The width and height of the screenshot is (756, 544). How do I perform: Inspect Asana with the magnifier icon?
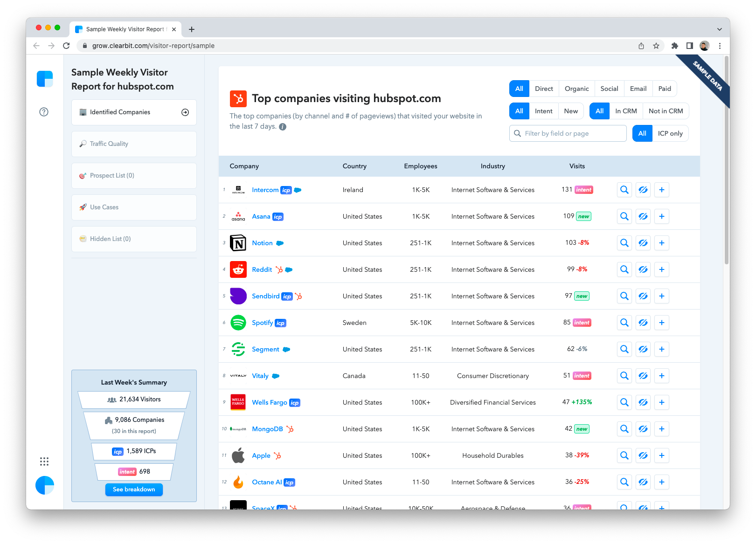[x=624, y=216]
